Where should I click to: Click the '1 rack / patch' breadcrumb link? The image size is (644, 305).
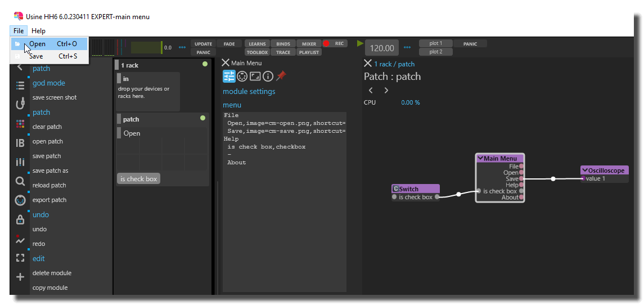tap(394, 64)
